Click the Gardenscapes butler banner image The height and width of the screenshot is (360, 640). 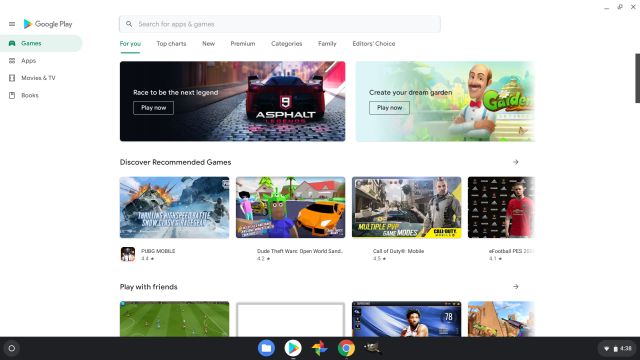coord(445,101)
